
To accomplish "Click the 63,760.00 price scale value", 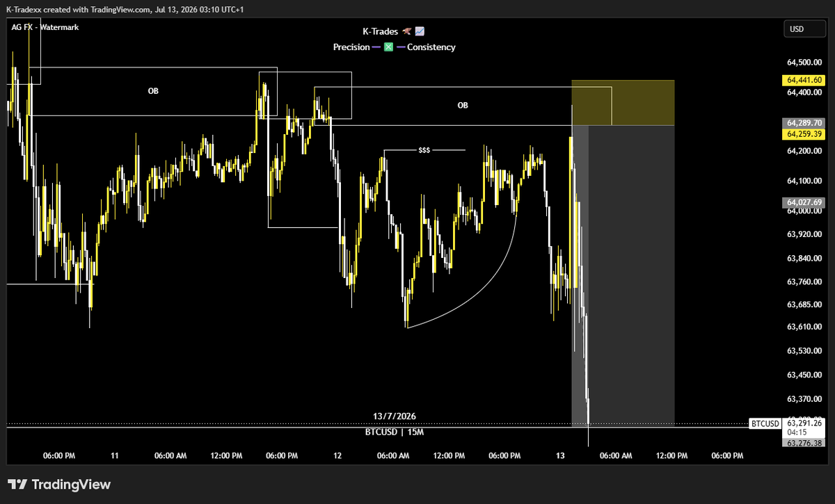I will click(x=804, y=282).
